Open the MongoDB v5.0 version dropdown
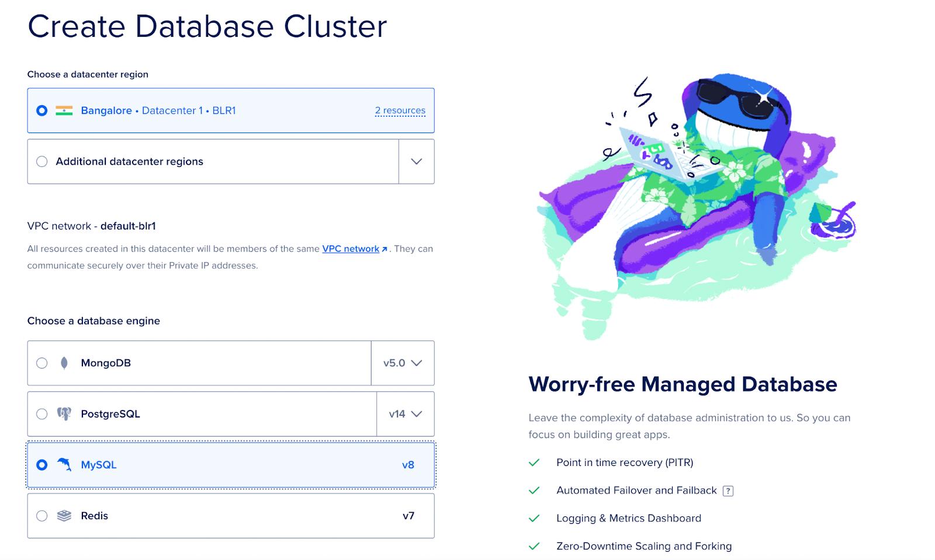The image size is (935, 560). [403, 363]
